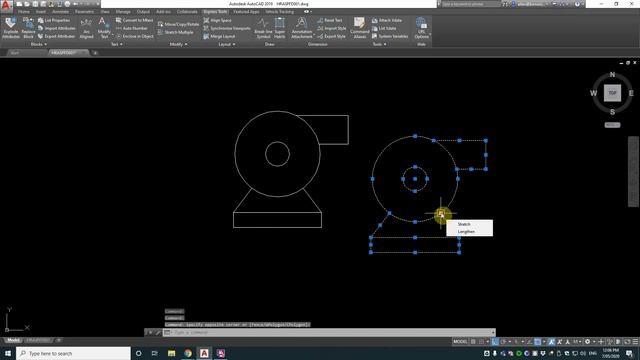Select Import Style dimension tool
Viewport: 640px width, 360px height.
(331, 28)
